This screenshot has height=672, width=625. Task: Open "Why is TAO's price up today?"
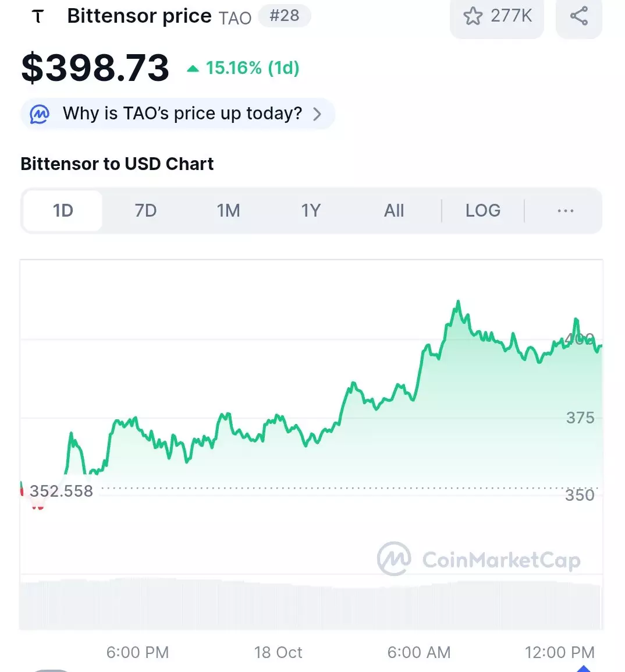coord(182,113)
